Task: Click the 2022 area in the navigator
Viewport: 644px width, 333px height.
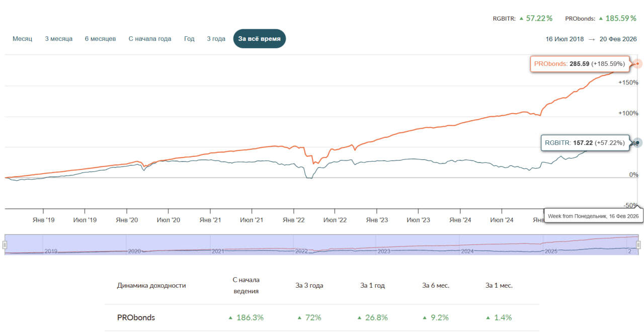Action: click(x=301, y=251)
